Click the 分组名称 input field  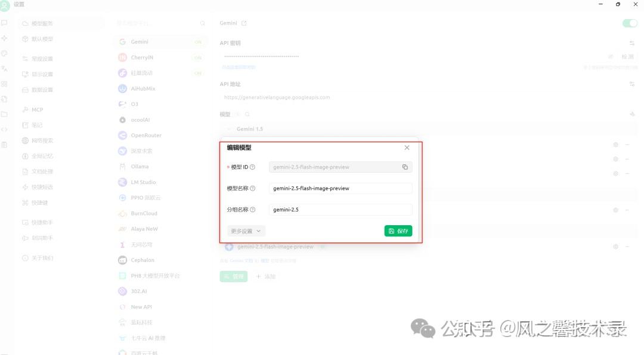point(340,210)
